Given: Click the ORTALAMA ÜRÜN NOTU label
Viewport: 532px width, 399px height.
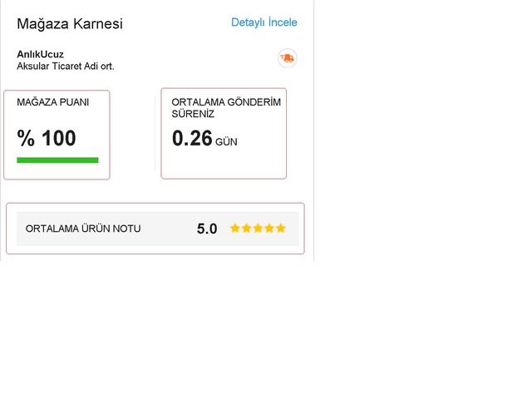Looking at the screenshot, I should (x=83, y=229).
